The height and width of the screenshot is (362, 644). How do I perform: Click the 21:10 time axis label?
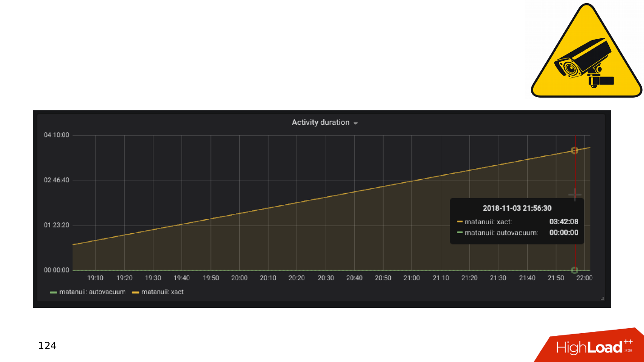(441, 278)
